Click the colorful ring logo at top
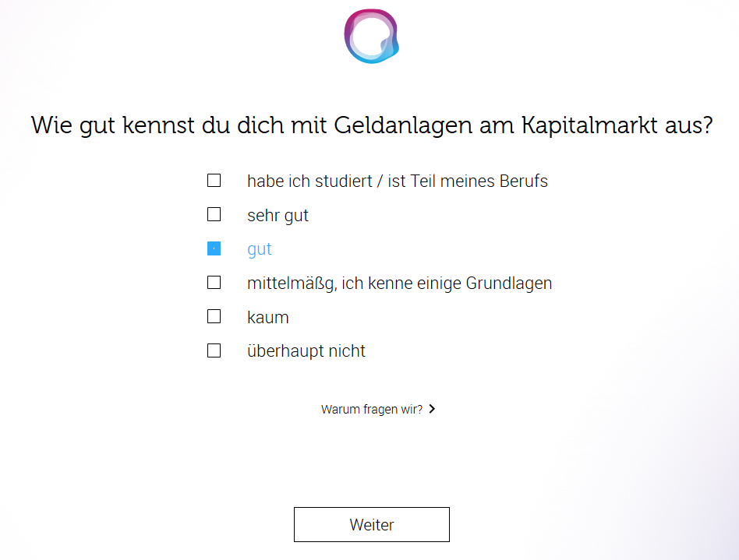739x560 pixels. [371, 35]
